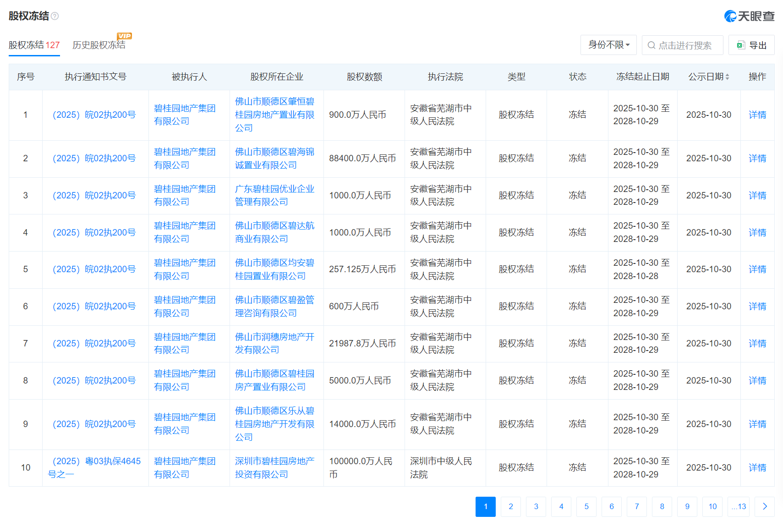Expand more pages via ...13 button
This screenshot has width=783, height=532.
click(738, 506)
